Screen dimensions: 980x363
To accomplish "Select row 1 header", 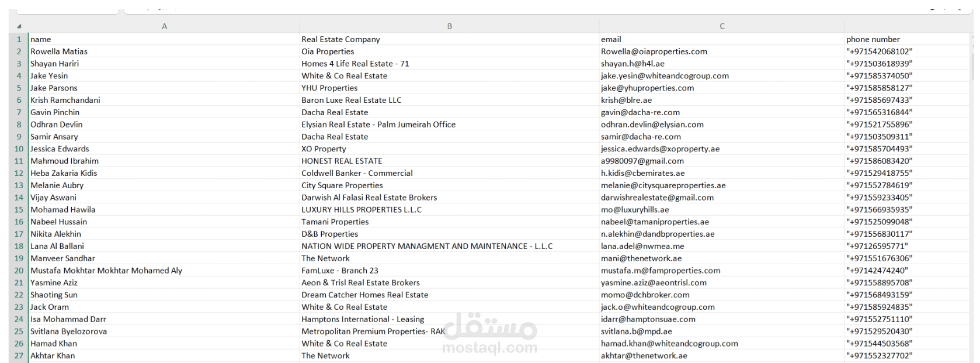I will (x=19, y=39).
